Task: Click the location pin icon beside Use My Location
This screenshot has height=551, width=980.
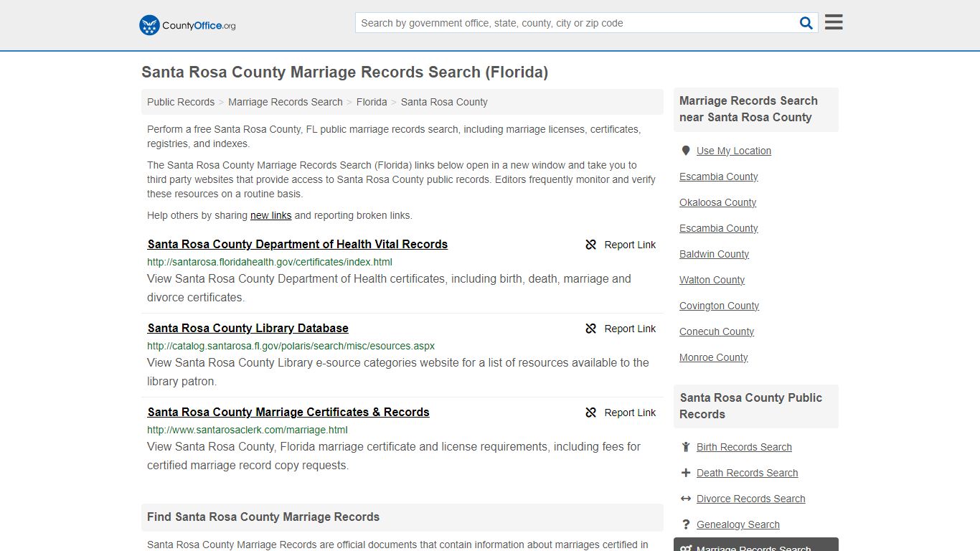Action: (x=686, y=151)
